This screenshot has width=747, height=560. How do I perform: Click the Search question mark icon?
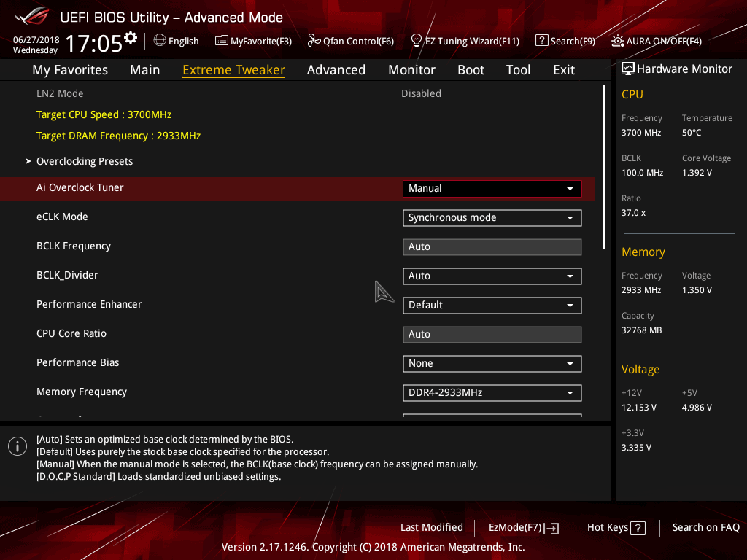(x=542, y=41)
